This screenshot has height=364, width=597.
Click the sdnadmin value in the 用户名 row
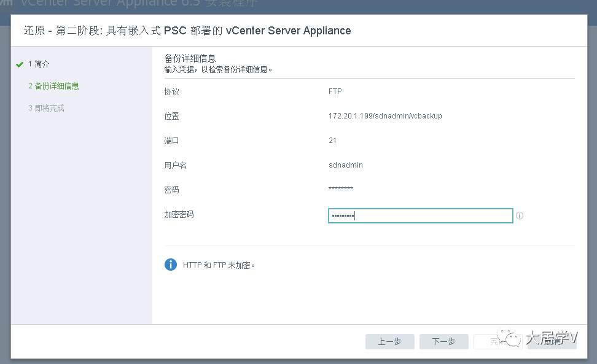[x=346, y=165]
